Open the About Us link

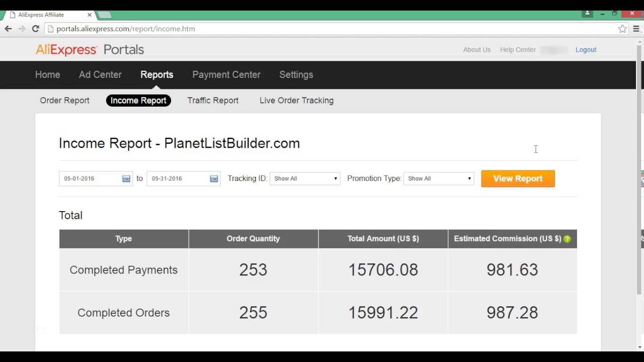point(477,50)
